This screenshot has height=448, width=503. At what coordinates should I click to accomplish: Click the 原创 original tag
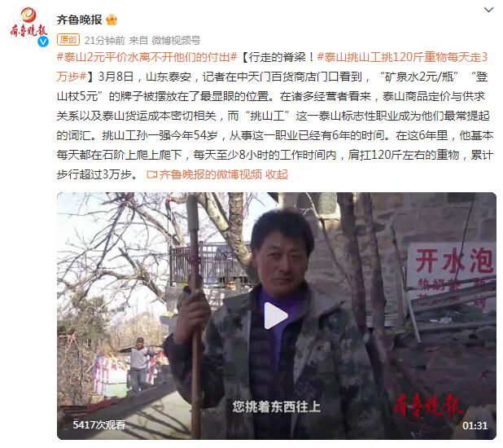point(68,40)
